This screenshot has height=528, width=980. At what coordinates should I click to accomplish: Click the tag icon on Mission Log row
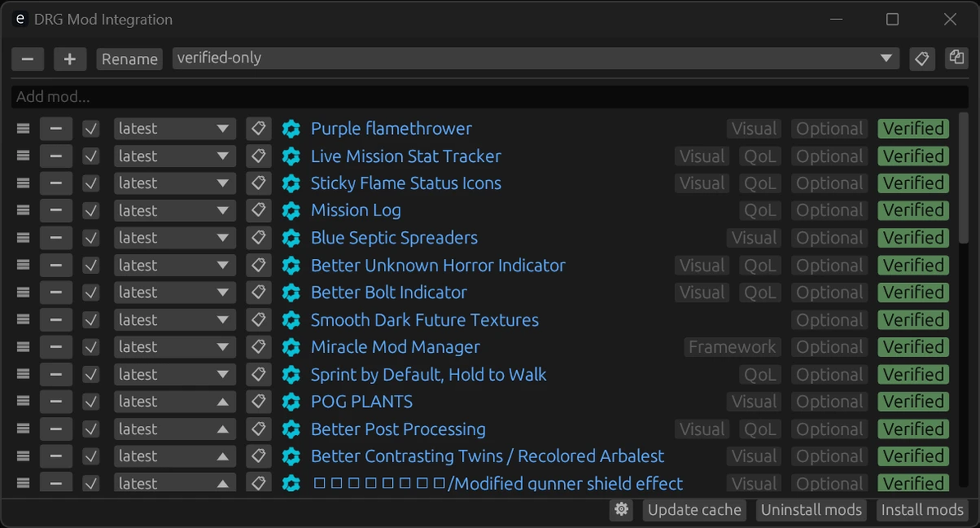pos(258,211)
